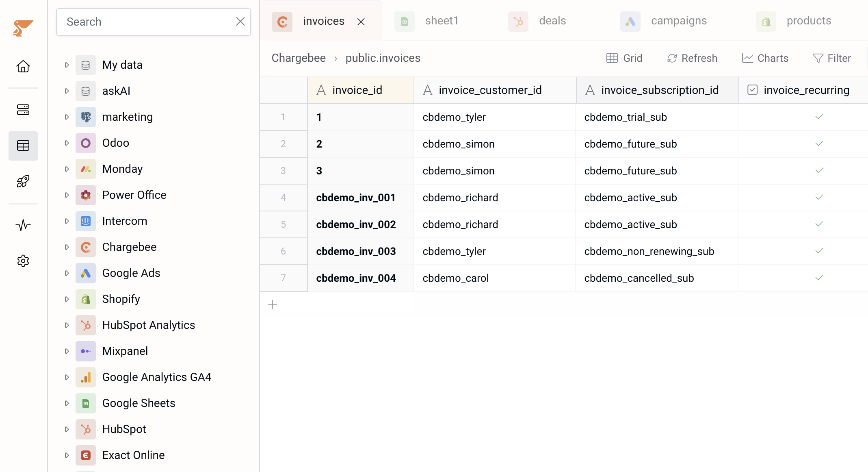Toggle invoice_recurring for cbdemo_inv_004
868x472 pixels.
(819, 278)
